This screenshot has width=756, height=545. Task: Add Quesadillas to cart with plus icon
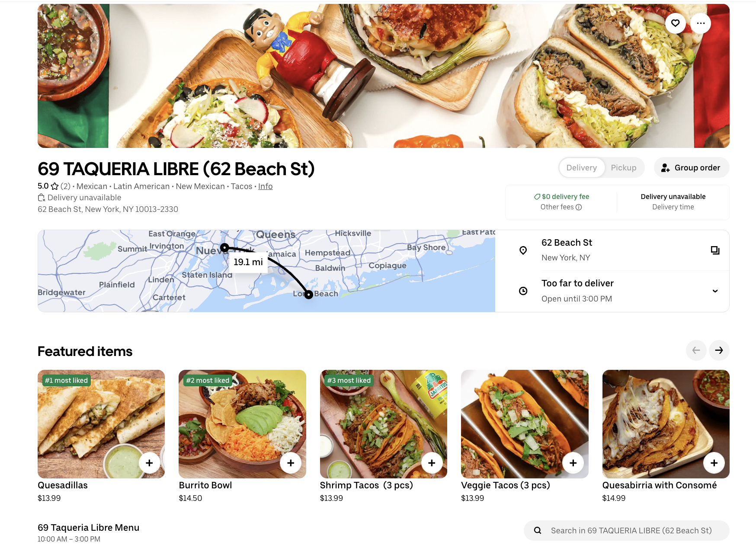tap(149, 463)
